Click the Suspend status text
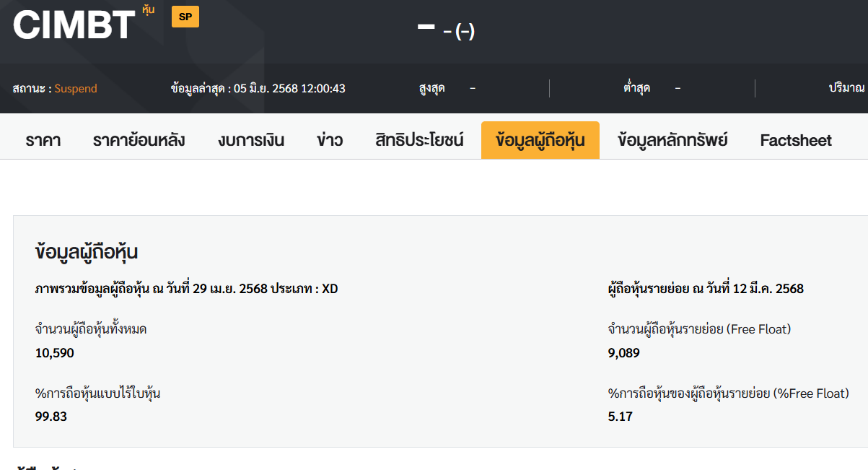This screenshot has height=470, width=868. [76, 89]
